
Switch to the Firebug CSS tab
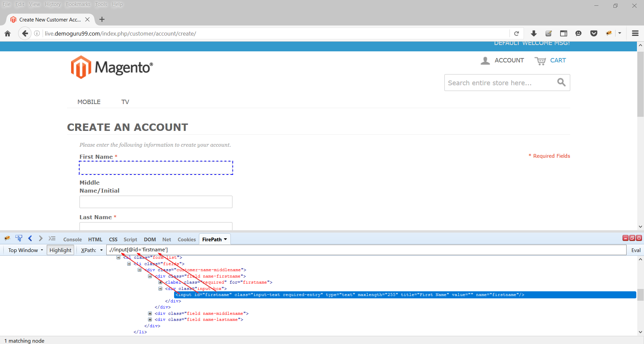(113, 239)
